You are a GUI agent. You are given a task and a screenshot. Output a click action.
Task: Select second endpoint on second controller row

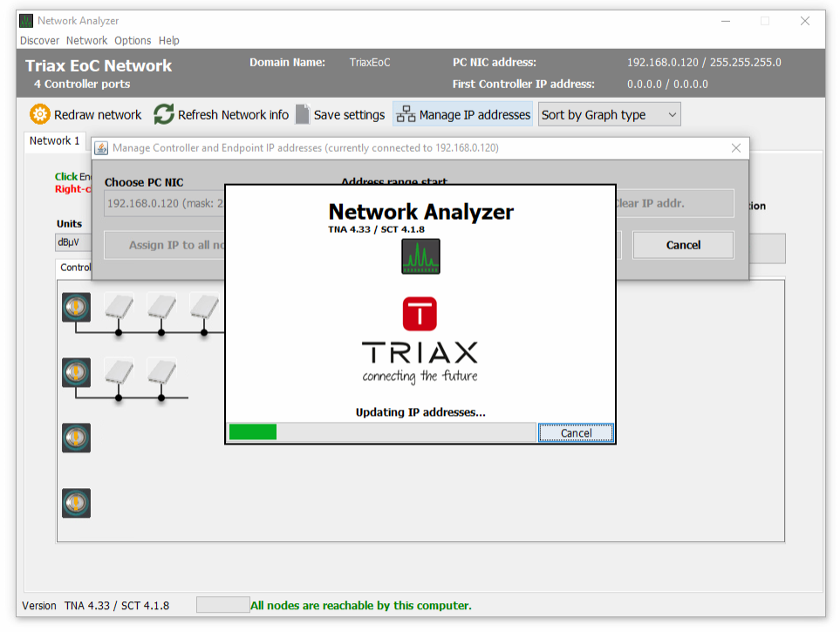pyautogui.click(x=161, y=372)
